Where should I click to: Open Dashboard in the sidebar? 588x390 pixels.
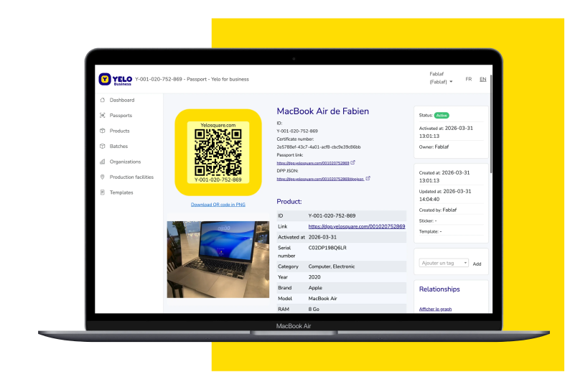click(122, 100)
